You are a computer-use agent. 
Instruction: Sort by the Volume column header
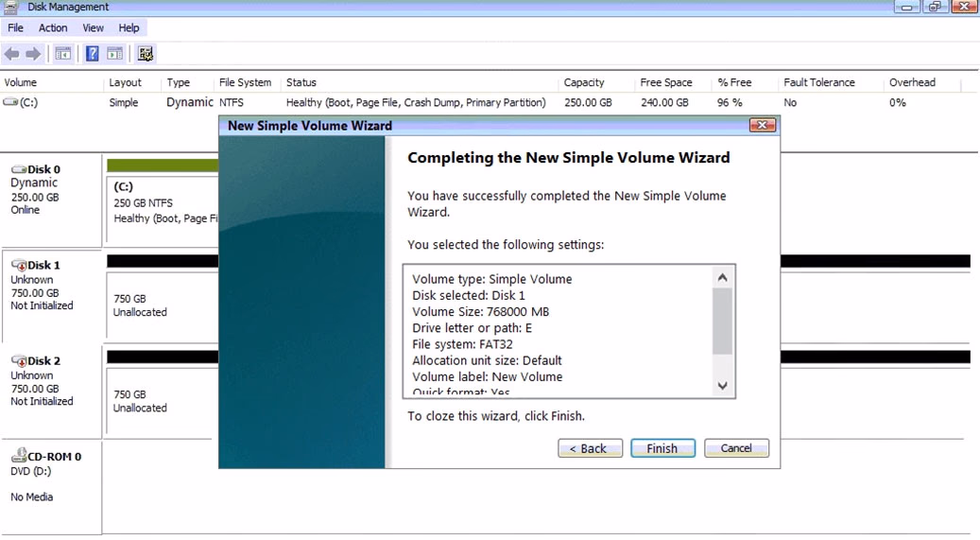click(20, 82)
